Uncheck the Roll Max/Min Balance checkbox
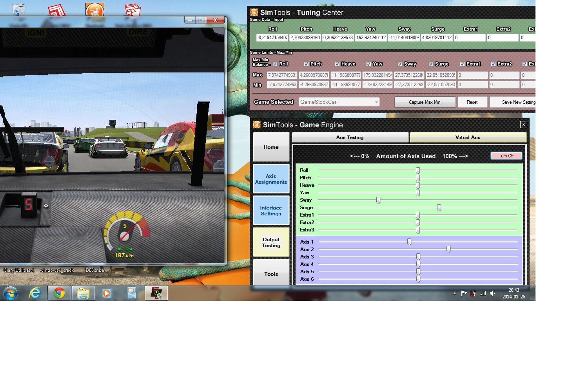This screenshot has width=588, height=392. coord(275,64)
